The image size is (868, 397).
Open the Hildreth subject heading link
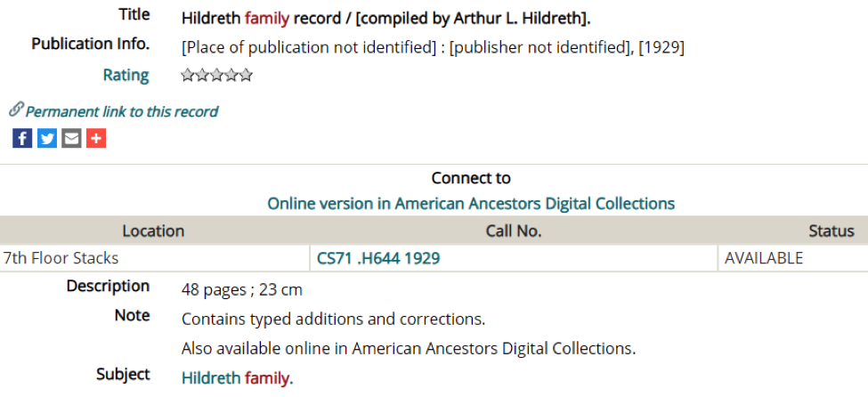point(211,378)
